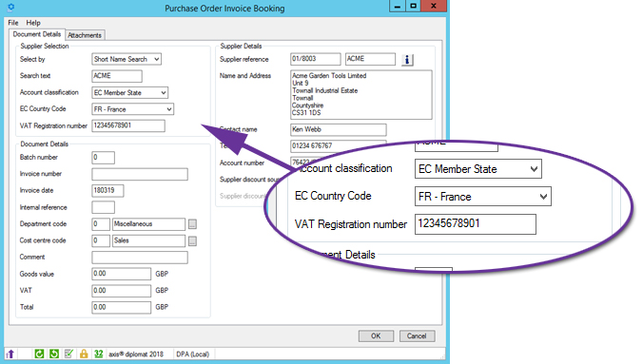
Task: Click the Goods value field
Action: coord(121,274)
